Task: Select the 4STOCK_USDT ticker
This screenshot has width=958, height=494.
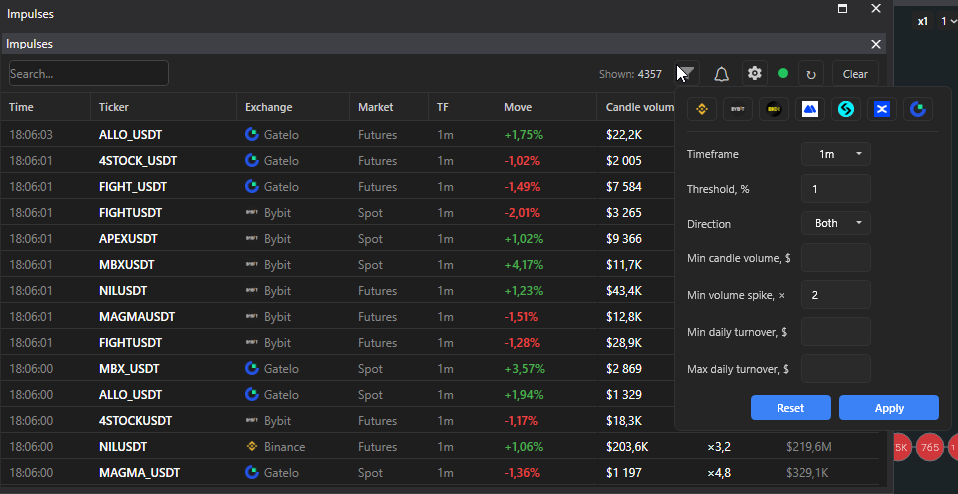Action: pyautogui.click(x=138, y=161)
